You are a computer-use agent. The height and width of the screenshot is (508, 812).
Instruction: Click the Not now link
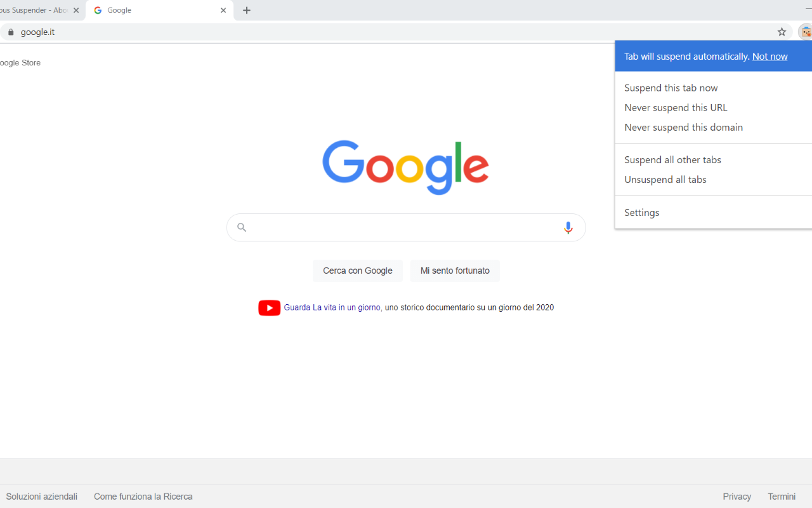click(x=769, y=57)
